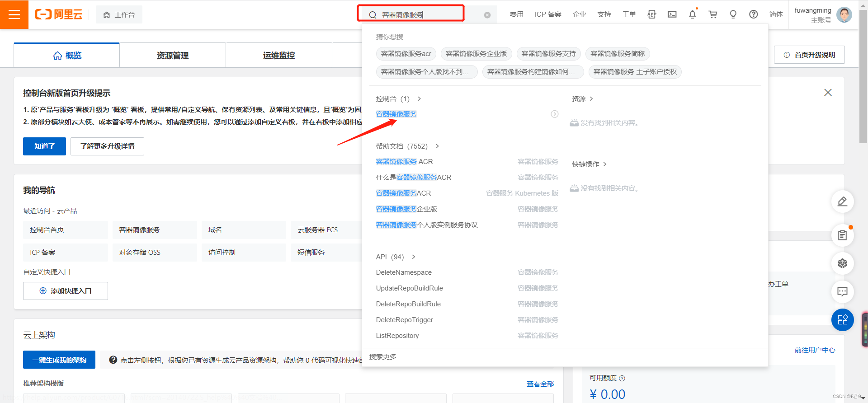Select suggestion 容器镜像服务企业版
This screenshot has height=403, width=868.
tap(476, 54)
